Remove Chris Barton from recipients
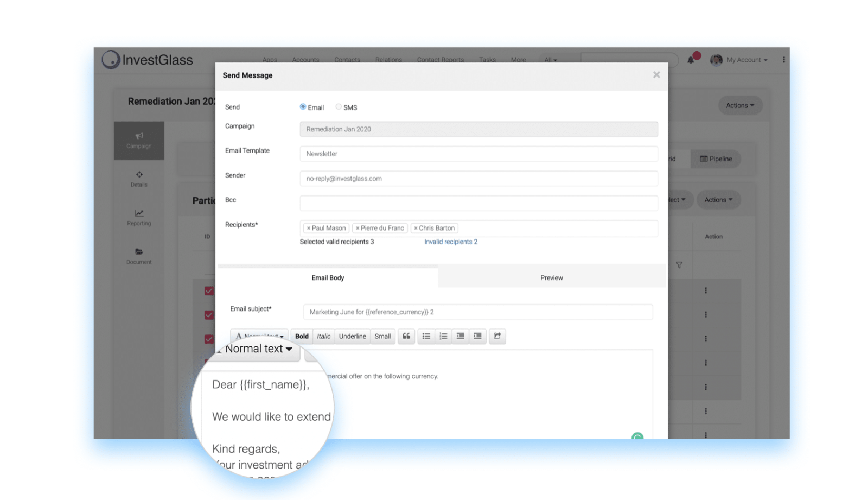 [416, 229]
